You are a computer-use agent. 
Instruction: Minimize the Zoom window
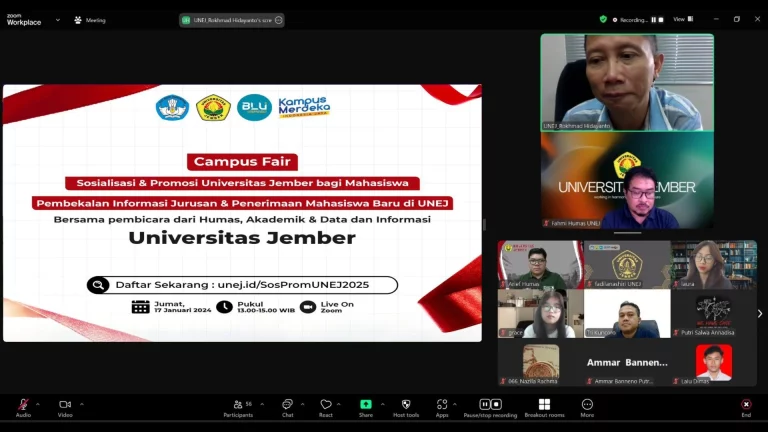[716, 19]
